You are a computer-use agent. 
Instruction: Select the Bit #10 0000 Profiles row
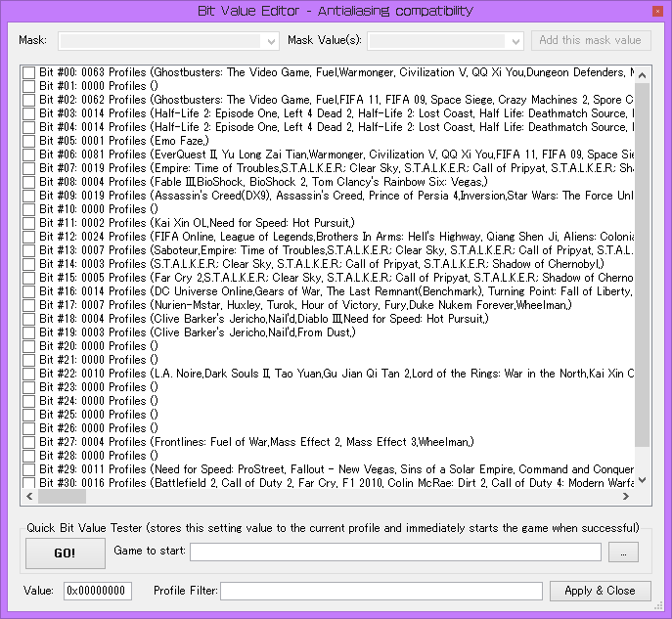(x=99, y=209)
